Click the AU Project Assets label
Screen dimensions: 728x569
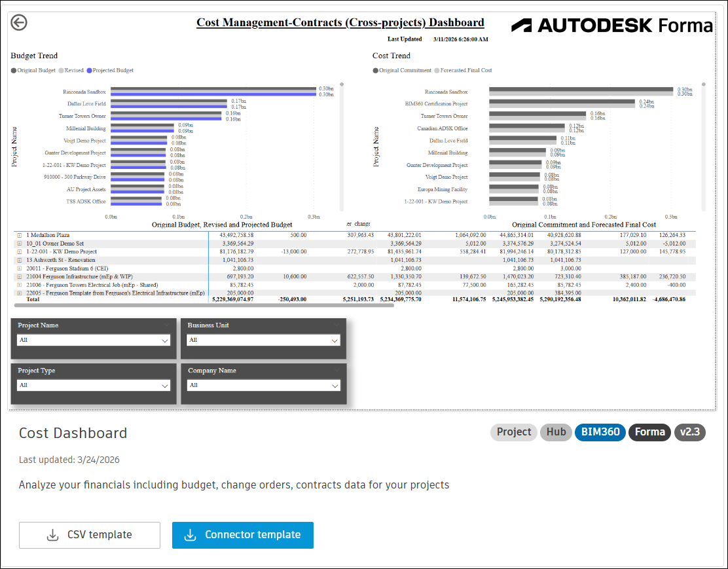tap(86, 189)
